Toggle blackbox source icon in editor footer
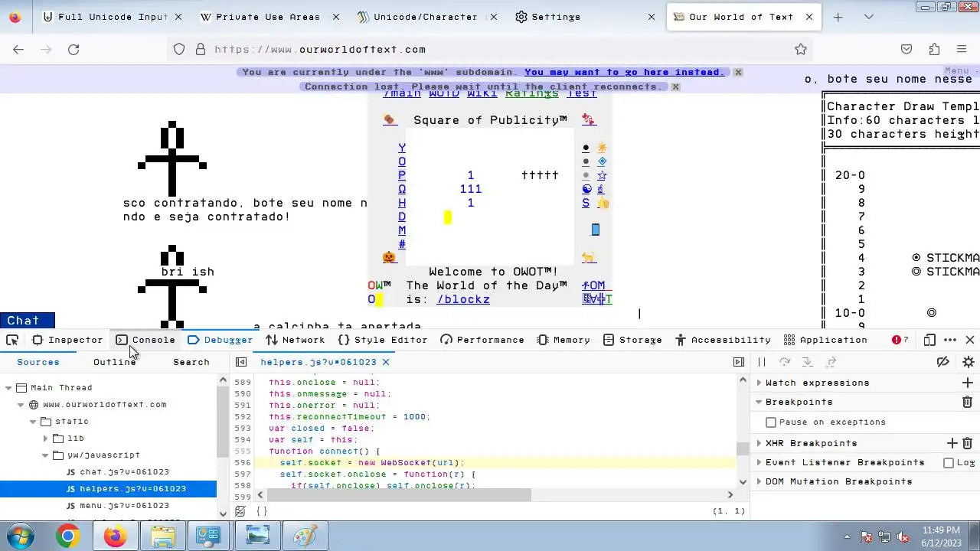Screen dimensions: 980x551 point(240,511)
